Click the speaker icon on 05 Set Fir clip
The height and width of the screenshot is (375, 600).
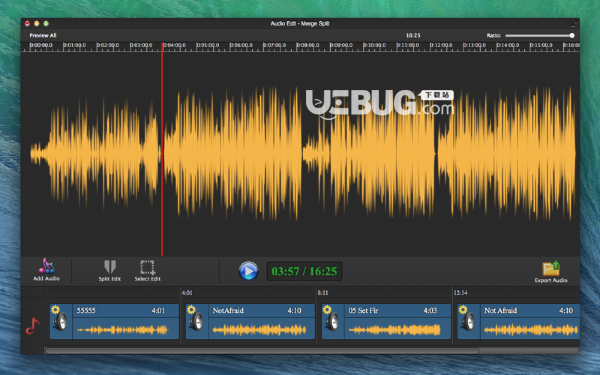[x=333, y=322]
